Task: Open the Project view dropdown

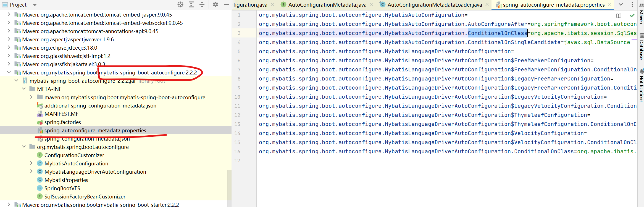Action: click(35, 5)
